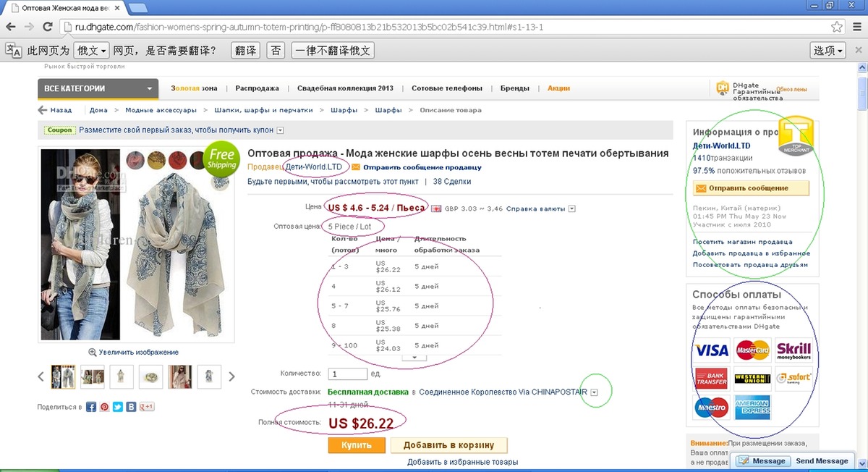Screen dimensions: 868x472
Task: Reload the page with the browser refresh icon
Action: point(48,28)
